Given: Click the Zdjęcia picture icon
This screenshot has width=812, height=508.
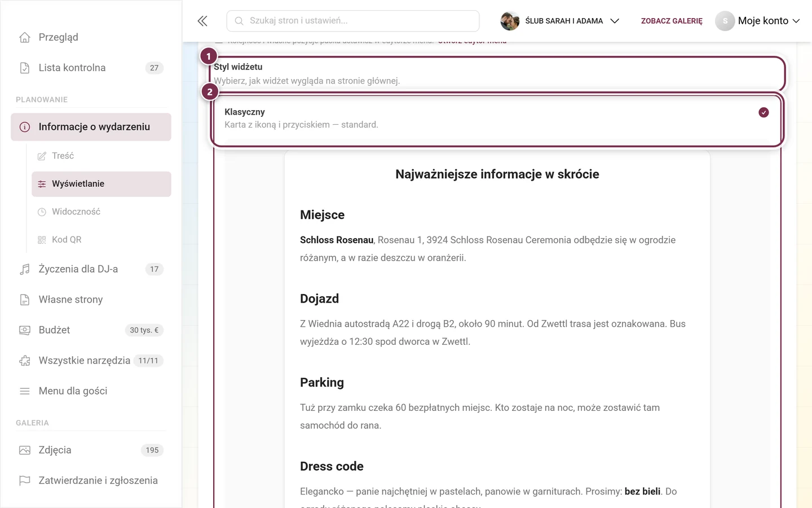Looking at the screenshot, I should tap(25, 450).
